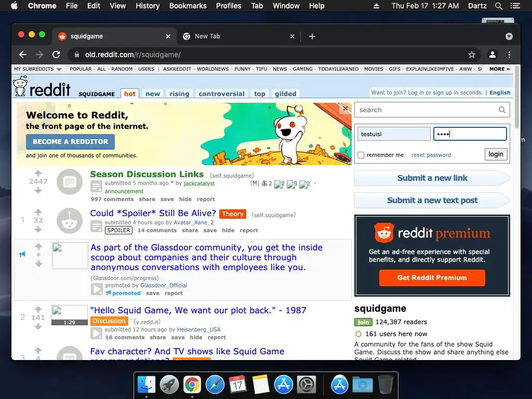Open Safari from the Dock
This screenshot has width=532, height=399.
pos(215,385)
